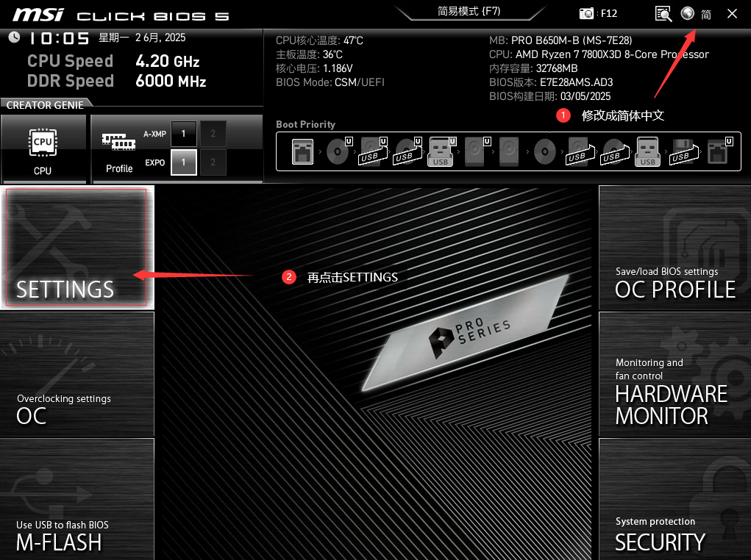Select the first network boot device icon
The height and width of the screenshot is (560, 751).
coord(302,153)
